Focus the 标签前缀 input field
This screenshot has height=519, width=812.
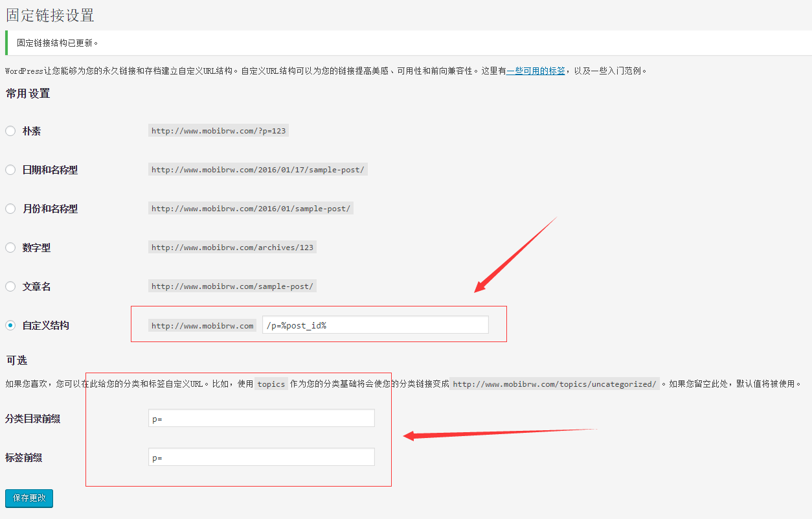coord(261,457)
